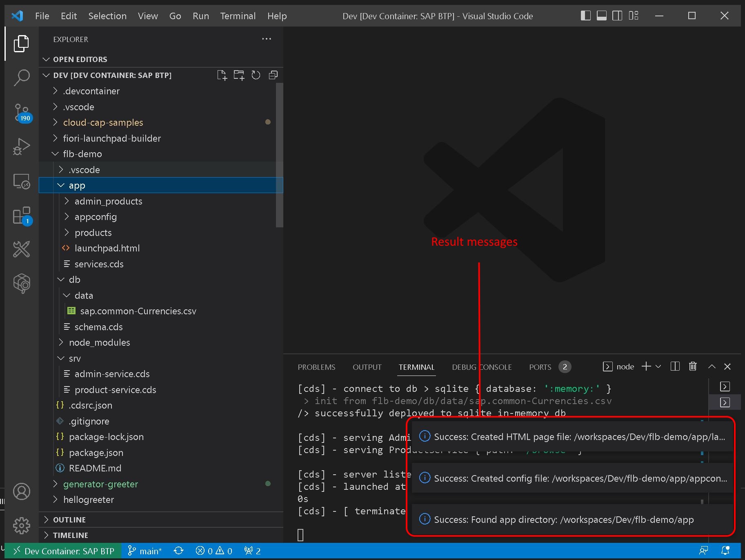Screen dimensions: 745x560
Task: Open the Remote Explorer icon
Action: (x=21, y=182)
